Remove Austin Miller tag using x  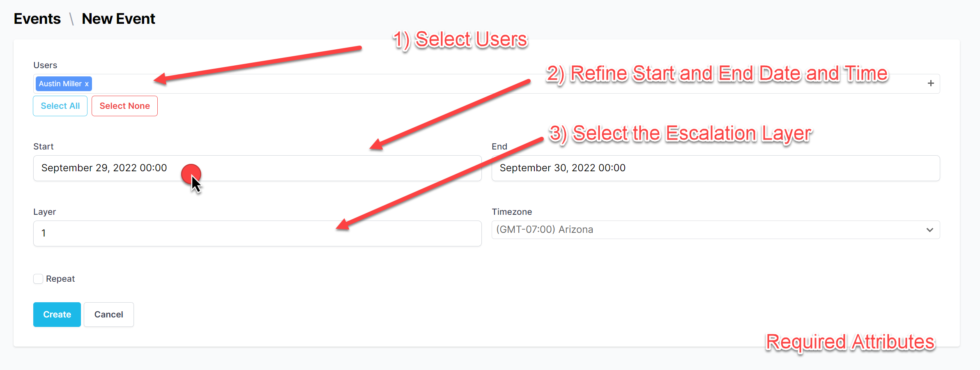coord(87,84)
